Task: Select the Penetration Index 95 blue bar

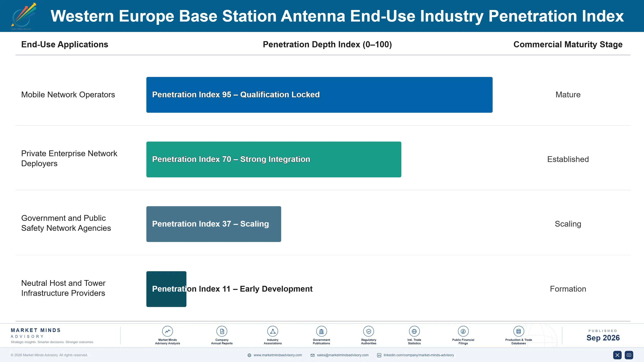Action: [319, 95]
